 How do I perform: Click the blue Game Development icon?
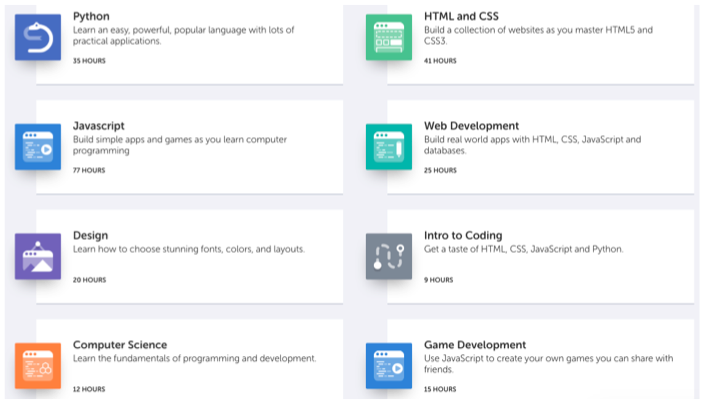(389, 366)
